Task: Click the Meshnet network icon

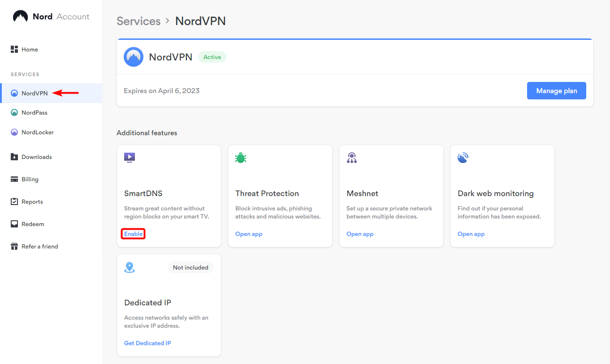Action: 352,158
